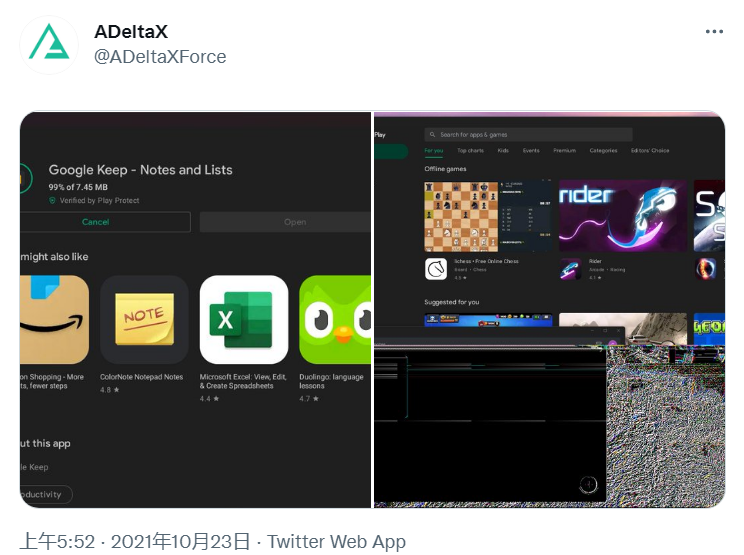Click the Search for apps & games field

click(528, 135)
